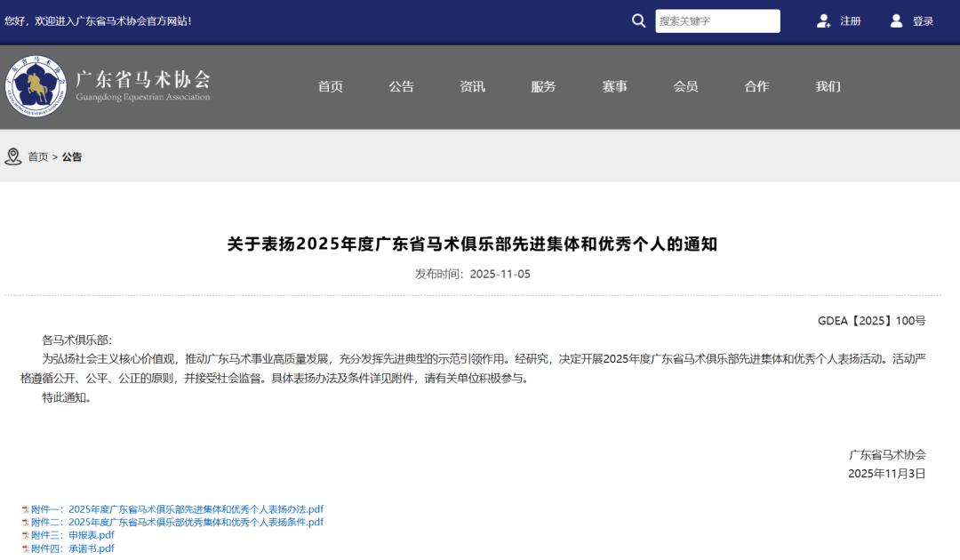Click the 注册 register link
Image resolution: width=960 pixels, height=560 pixels.
851,21
